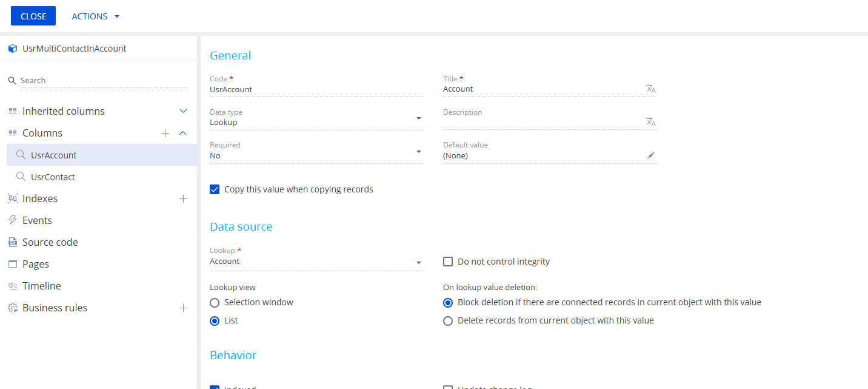Click the CLOSE button
Image resolution: width=868 pixels, height=389 pixels.
33,16
